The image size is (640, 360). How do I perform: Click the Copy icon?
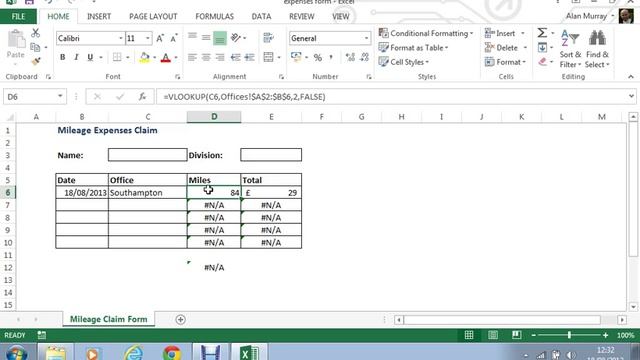36,47
